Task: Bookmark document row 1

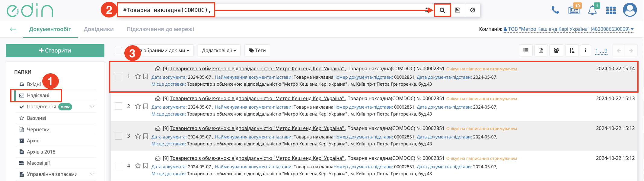Action: pos(145,76)
